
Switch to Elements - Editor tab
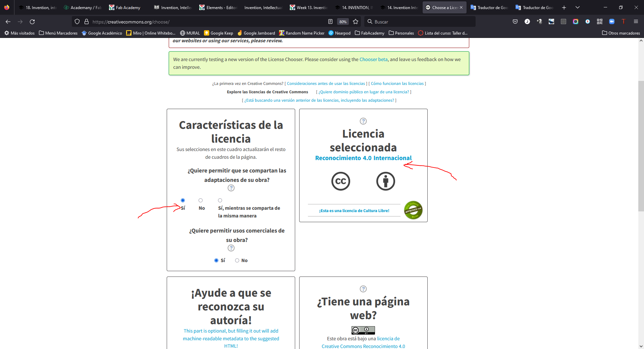(218, 7)
